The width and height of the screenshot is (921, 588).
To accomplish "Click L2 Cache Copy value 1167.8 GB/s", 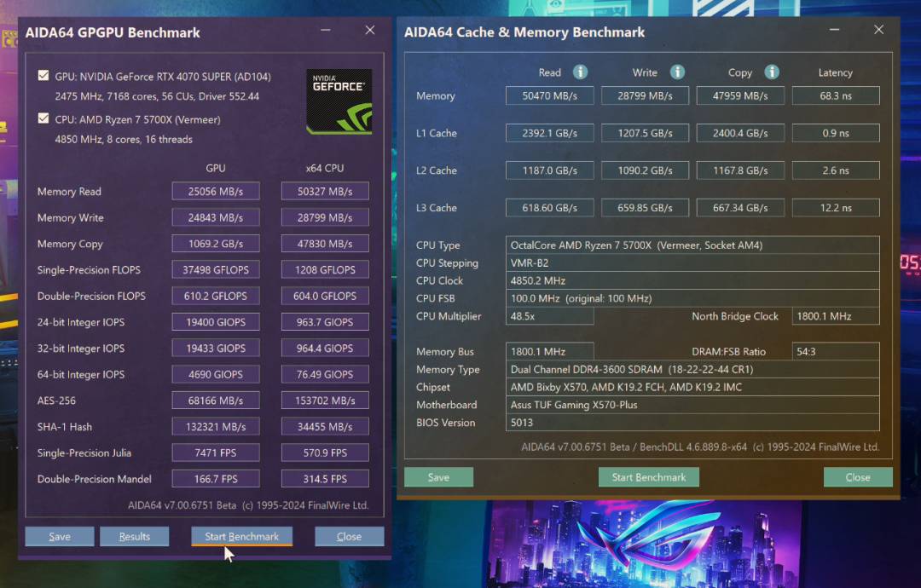I will (740, 170).
